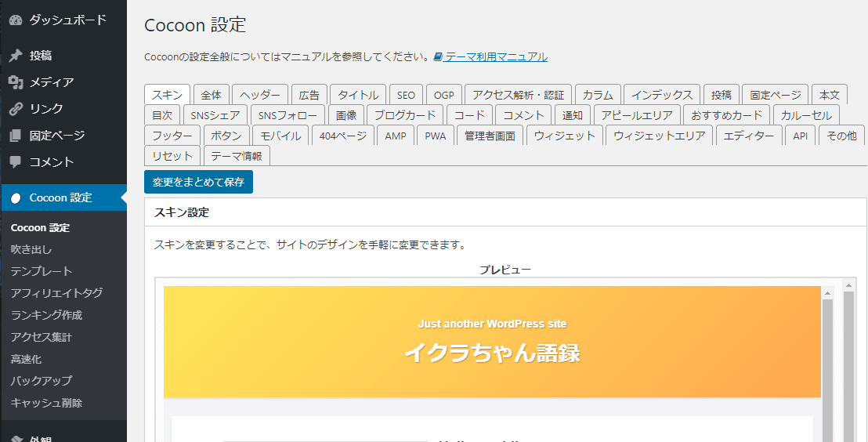Open ランキング作成 submenu item
The image size is (868, 442).
pyautogui.click(x=46, y=315)
